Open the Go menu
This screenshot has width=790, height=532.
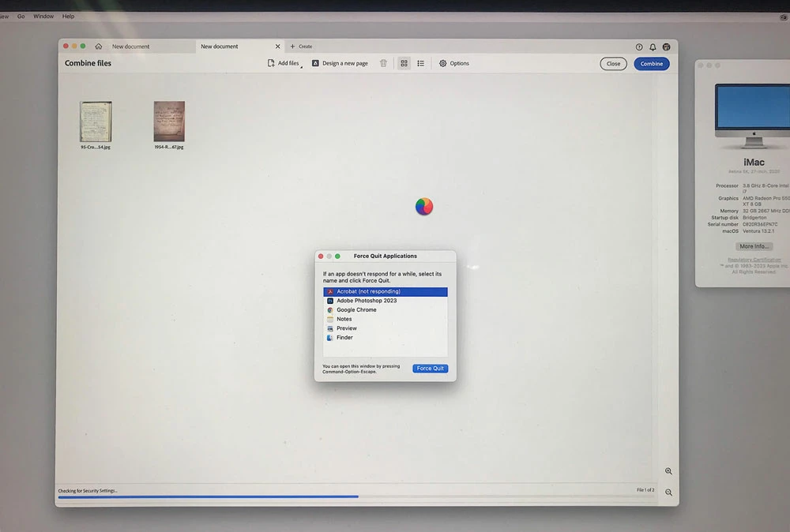pyautogui.click(x=21, y=17)
